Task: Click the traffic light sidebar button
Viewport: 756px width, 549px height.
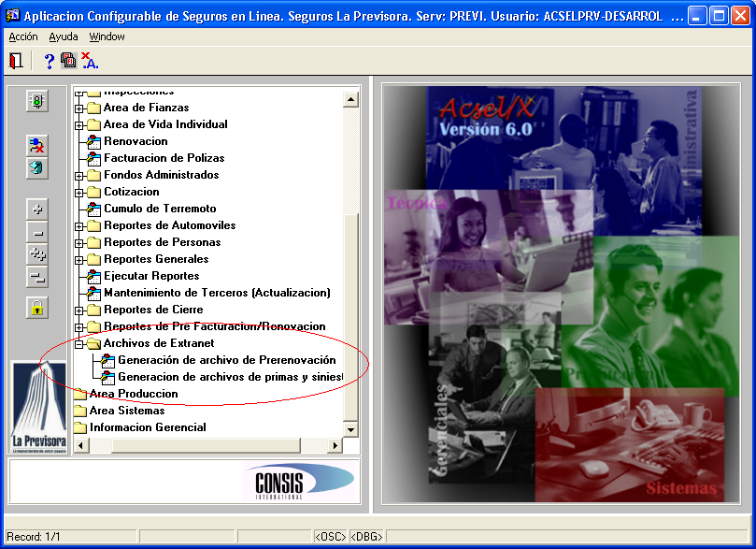Action: [x=37, y=101]
